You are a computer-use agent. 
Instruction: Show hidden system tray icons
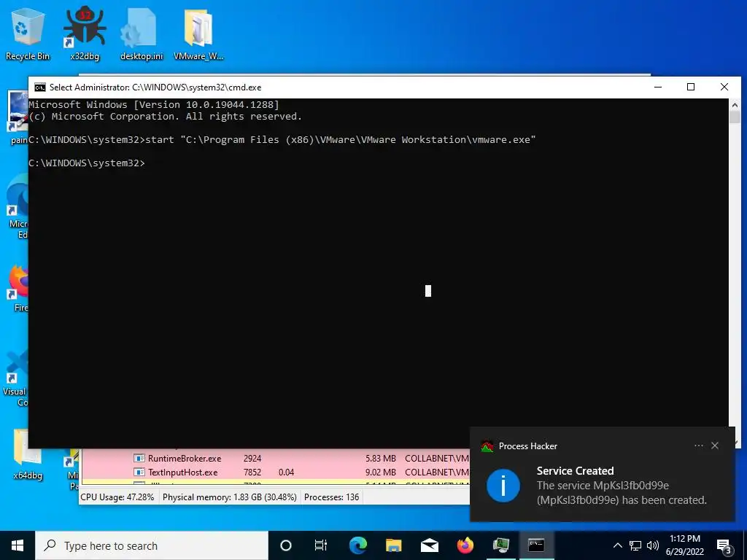tap(617, 545)
